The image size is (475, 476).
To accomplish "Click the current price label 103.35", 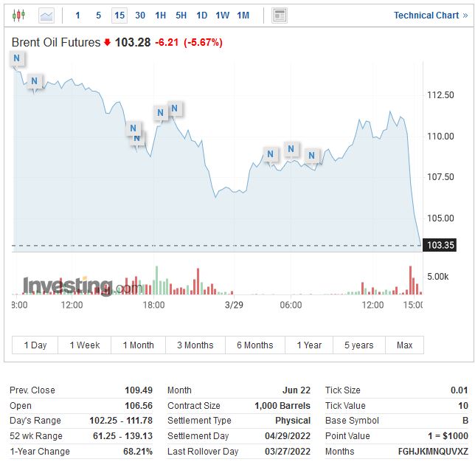I will click(x=440, y=245).
